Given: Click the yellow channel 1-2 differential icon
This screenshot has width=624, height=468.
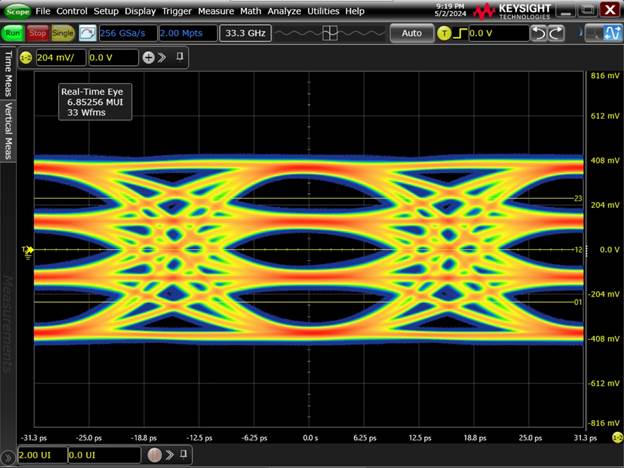Looking at the screenshot, I should click(x=26, y=58).
